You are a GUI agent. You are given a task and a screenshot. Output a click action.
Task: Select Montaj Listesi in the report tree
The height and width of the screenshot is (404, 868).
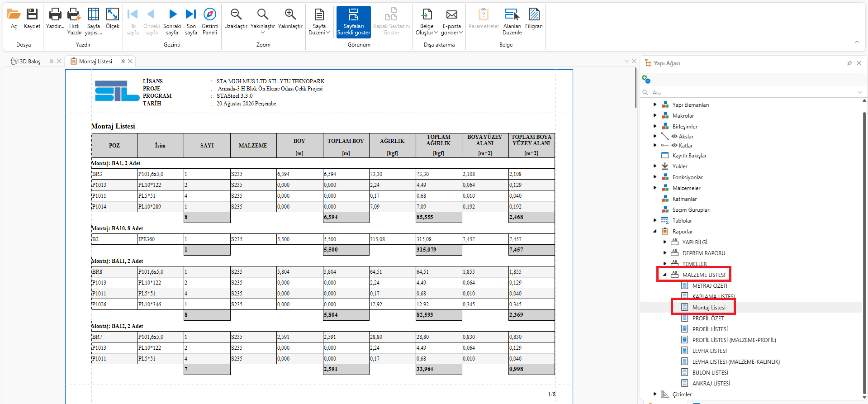click(709, 308)
